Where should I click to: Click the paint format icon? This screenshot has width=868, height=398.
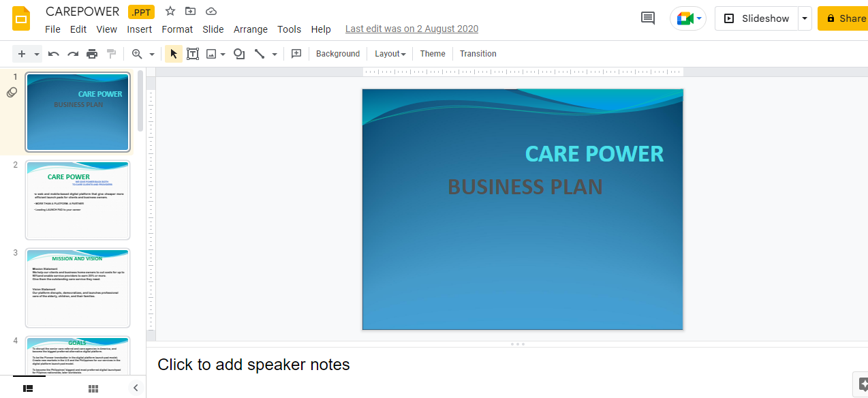tap(111, 54)
